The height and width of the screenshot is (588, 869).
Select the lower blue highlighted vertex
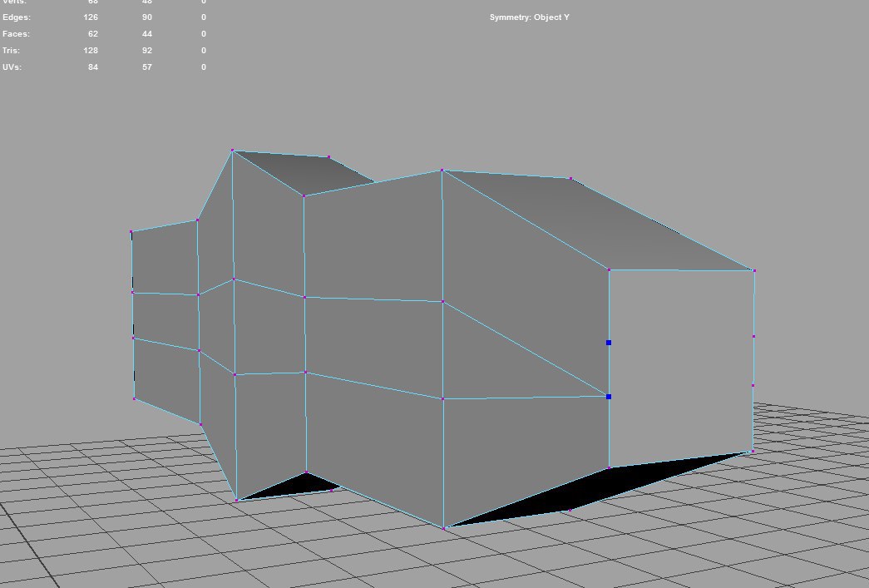click(x=609, y=397)
